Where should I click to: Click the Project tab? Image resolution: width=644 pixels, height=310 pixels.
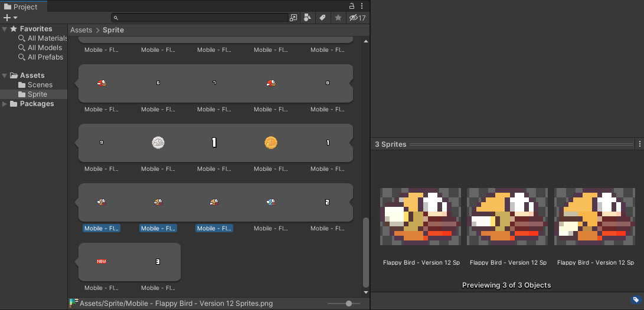tap(24, 6)
